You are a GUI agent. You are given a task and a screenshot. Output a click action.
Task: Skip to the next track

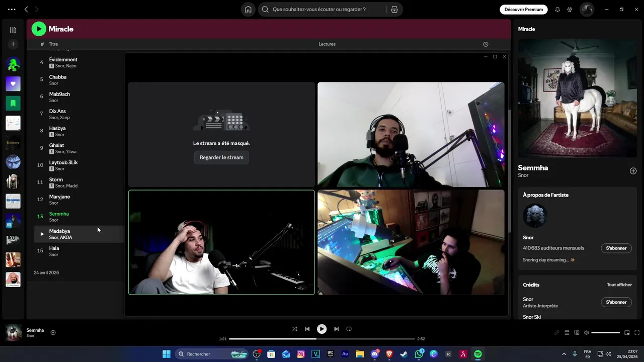point(336,329)
